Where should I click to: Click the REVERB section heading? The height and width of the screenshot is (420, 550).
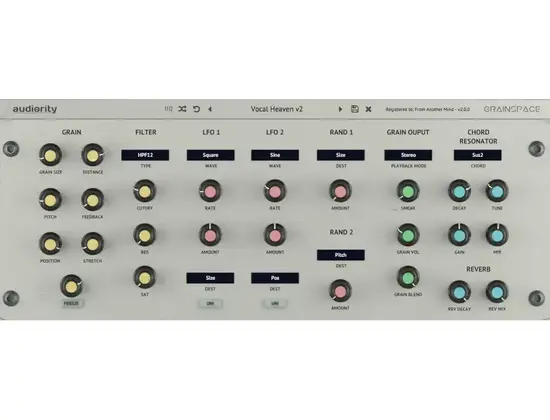coord(478,269)
